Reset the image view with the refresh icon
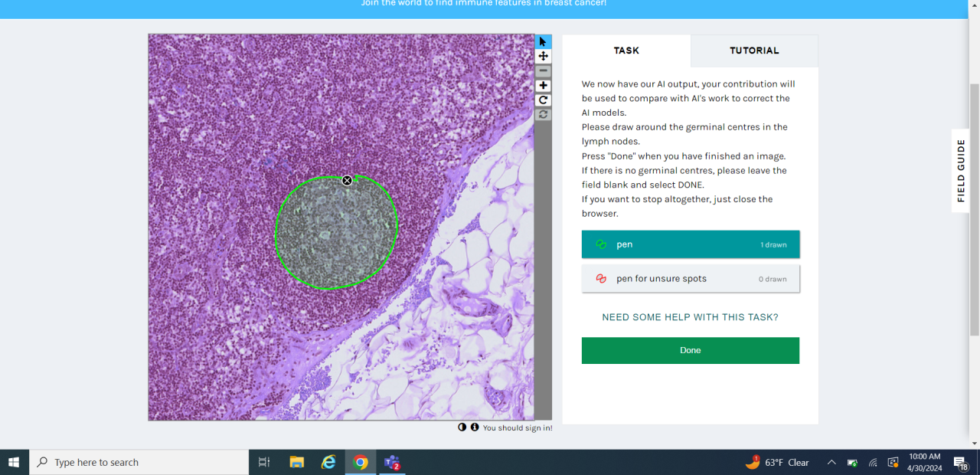This screenshot has height=475, width=980. click(x=543, y=114)
